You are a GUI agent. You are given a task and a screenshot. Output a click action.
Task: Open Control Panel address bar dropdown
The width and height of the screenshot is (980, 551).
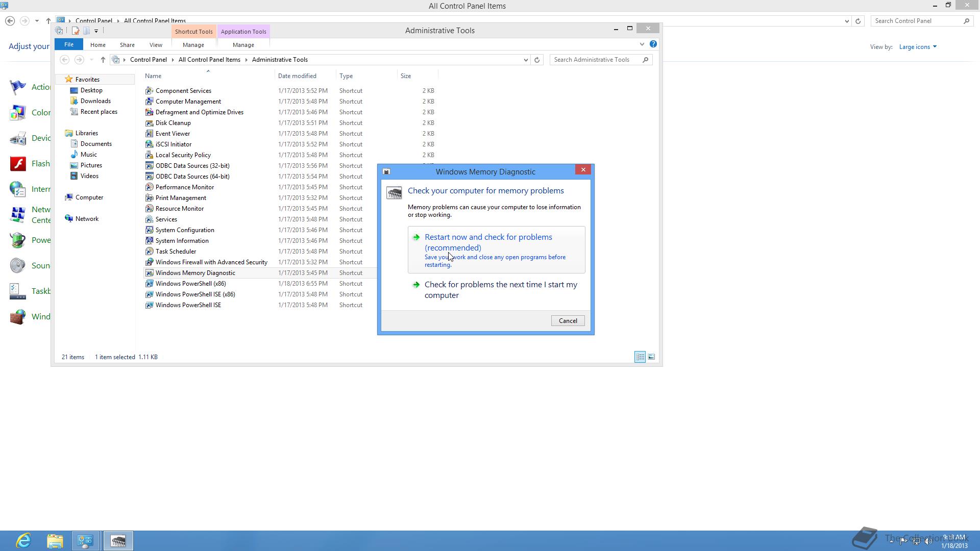[847, 21]
